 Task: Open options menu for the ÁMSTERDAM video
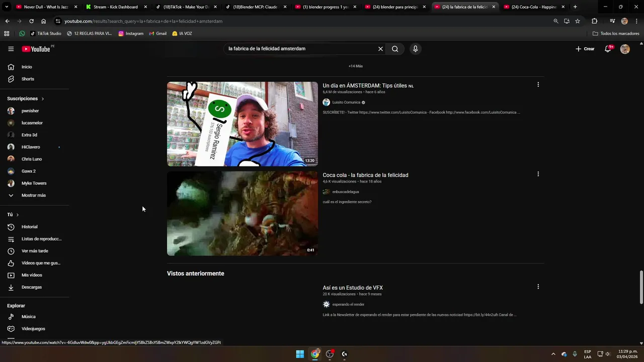(538, 84)
